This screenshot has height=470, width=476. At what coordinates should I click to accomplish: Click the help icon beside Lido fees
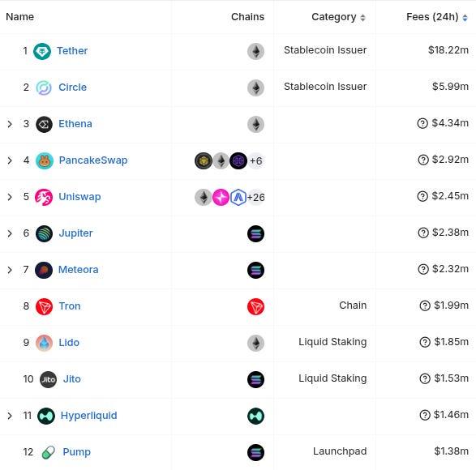pos(425,342)
